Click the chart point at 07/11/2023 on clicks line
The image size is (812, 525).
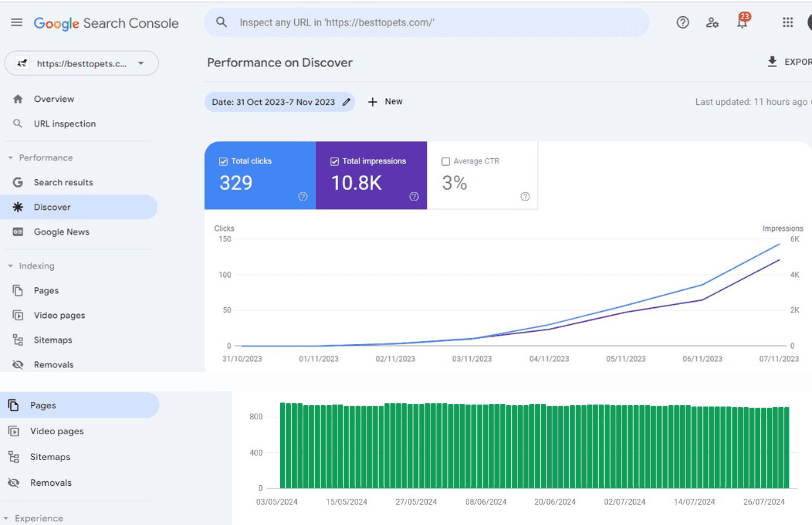click(x=779, y=244)
